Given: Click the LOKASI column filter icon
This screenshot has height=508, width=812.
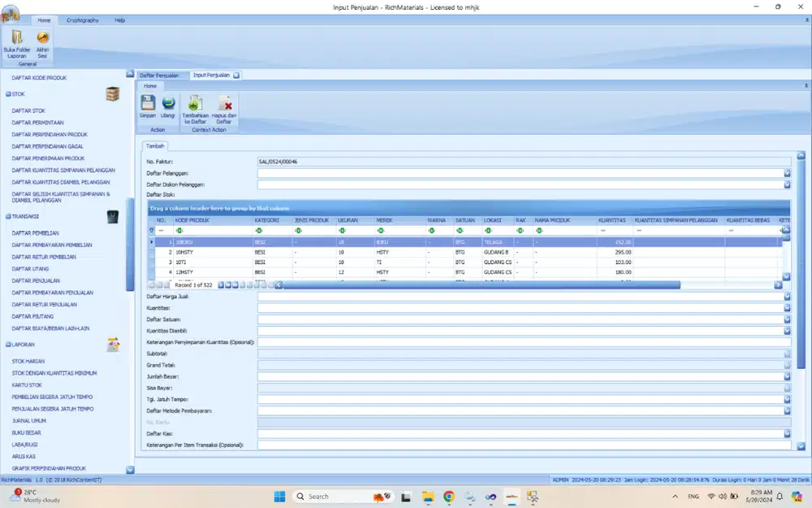Looking at the screenshot, I should click(488, 231).
